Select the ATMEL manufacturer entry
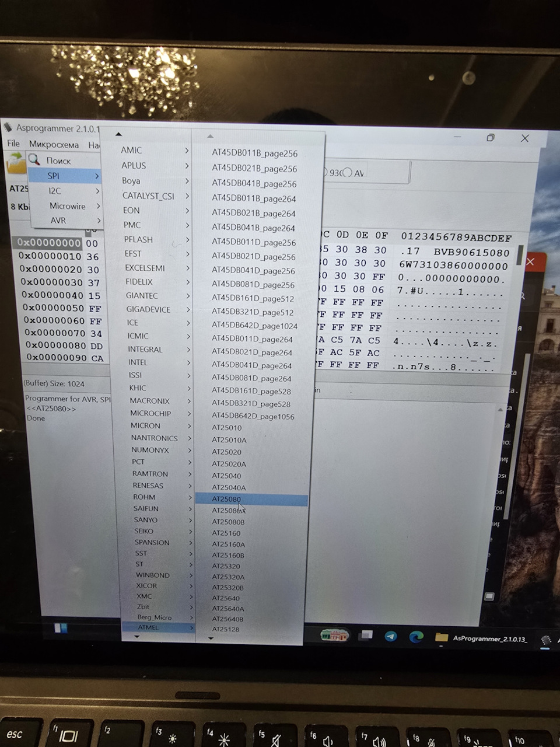This screenshot has width=560, height=747. click(x=158, y=627)
